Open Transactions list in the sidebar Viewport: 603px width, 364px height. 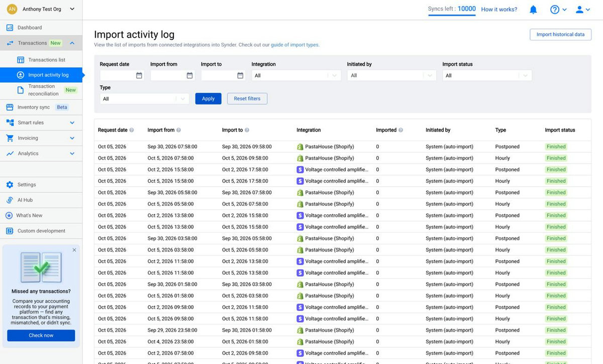[x=41, y=60]
